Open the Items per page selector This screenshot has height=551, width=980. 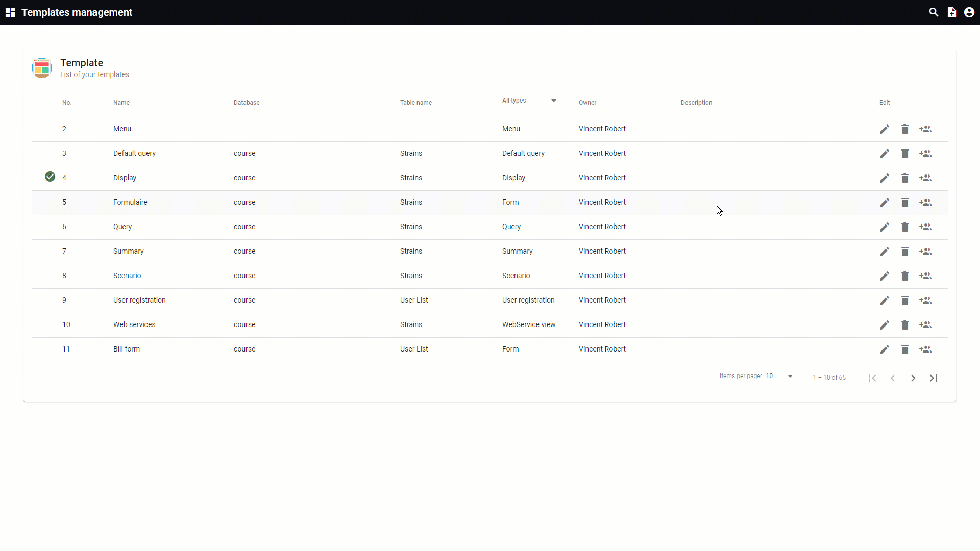click(780, 377)
